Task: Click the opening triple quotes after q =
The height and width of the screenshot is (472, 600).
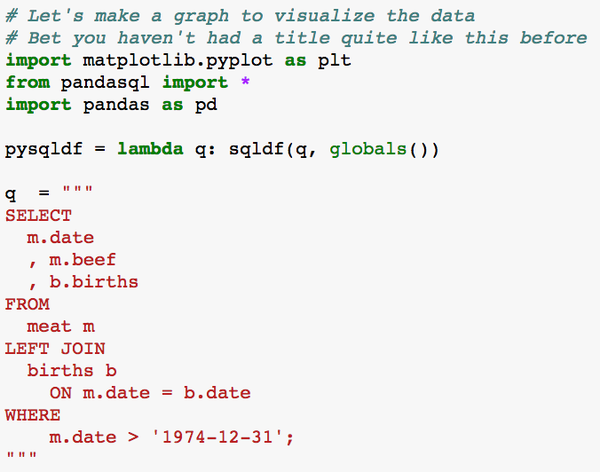Action: 77,194
